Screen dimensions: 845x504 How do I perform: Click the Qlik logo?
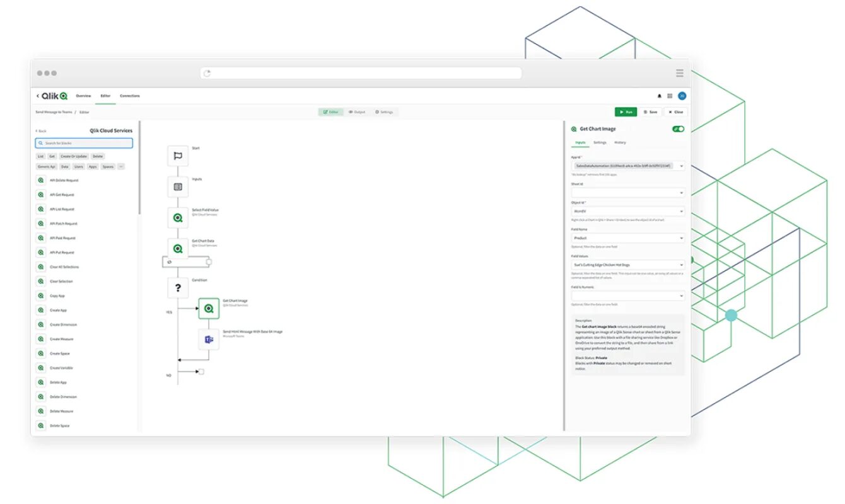(x=54, y=96)
